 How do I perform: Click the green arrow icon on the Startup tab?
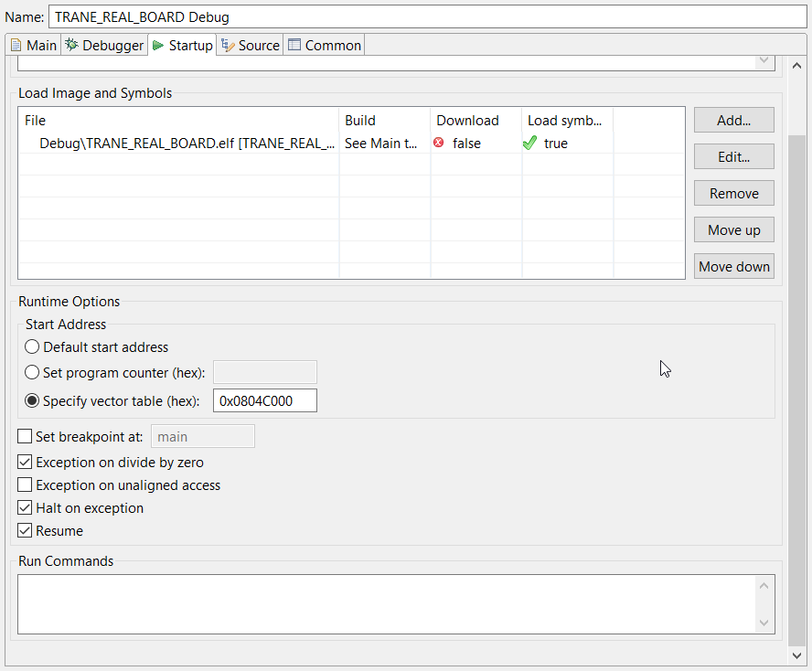[x=156, y=44]
